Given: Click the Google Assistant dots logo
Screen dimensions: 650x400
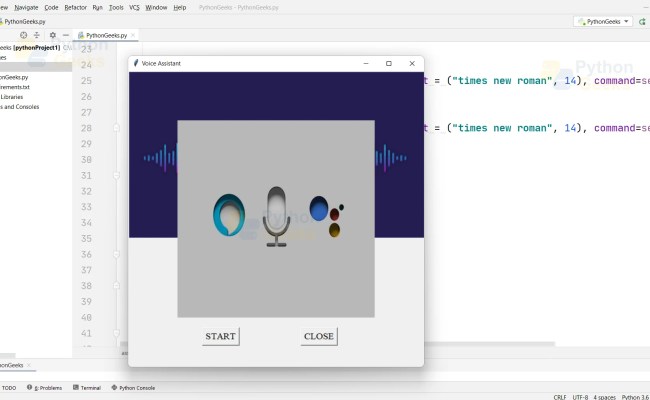Looking at the screenshot, I should click(327, 217).
